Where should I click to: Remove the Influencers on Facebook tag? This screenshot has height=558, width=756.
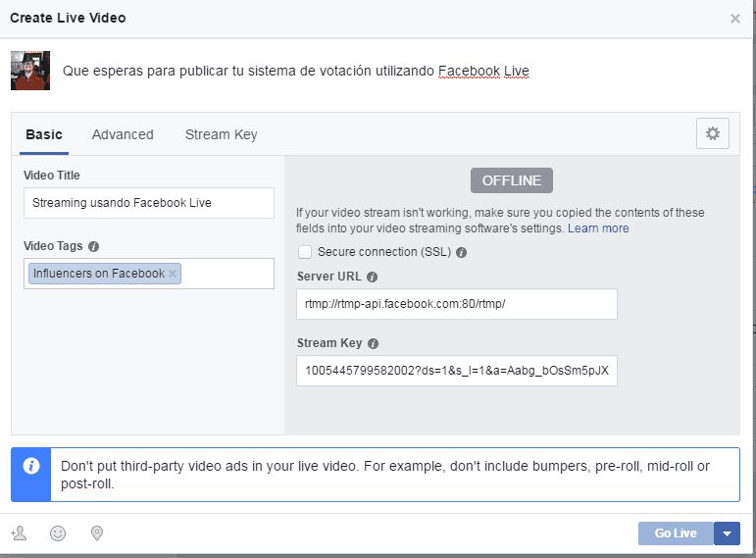point(173,275)
